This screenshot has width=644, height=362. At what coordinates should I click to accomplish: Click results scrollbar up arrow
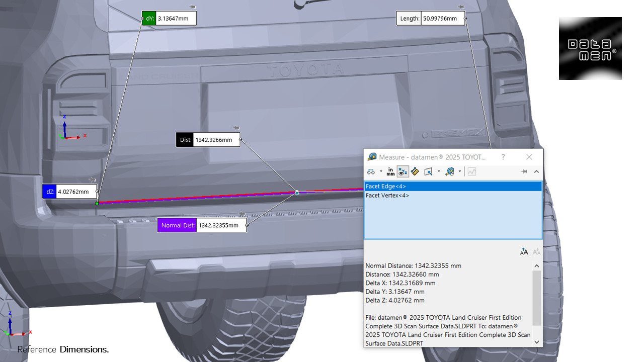(536, 265)
